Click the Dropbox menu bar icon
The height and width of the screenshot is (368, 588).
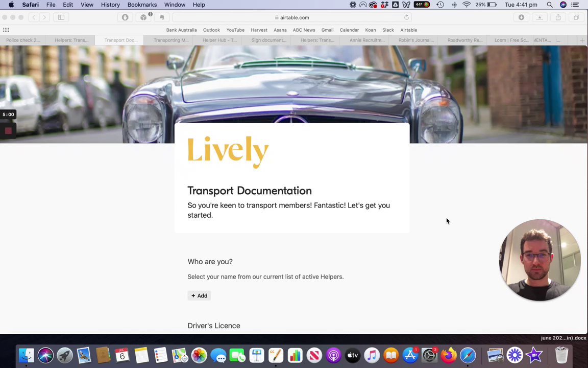384,5
